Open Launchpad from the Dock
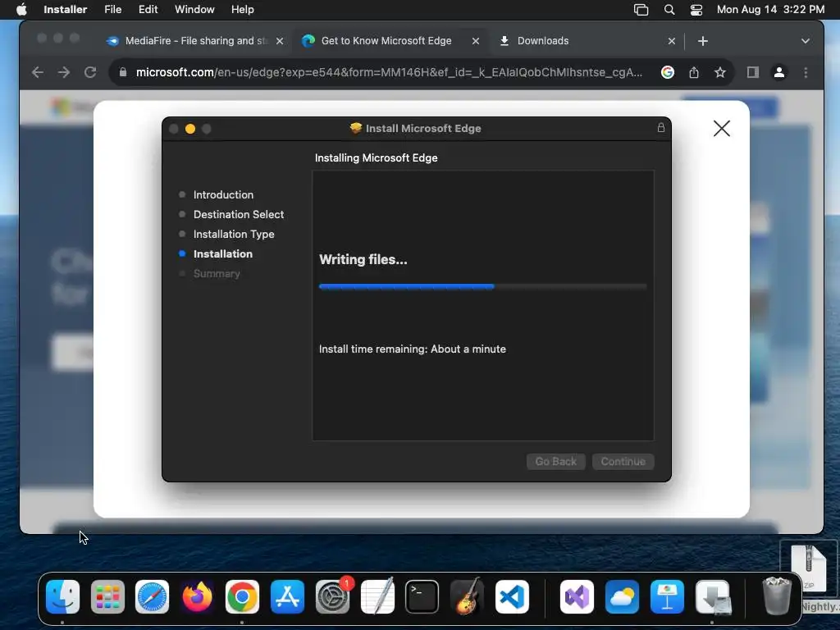The height and width of the screenshot is (630, 840). [107, 597]
